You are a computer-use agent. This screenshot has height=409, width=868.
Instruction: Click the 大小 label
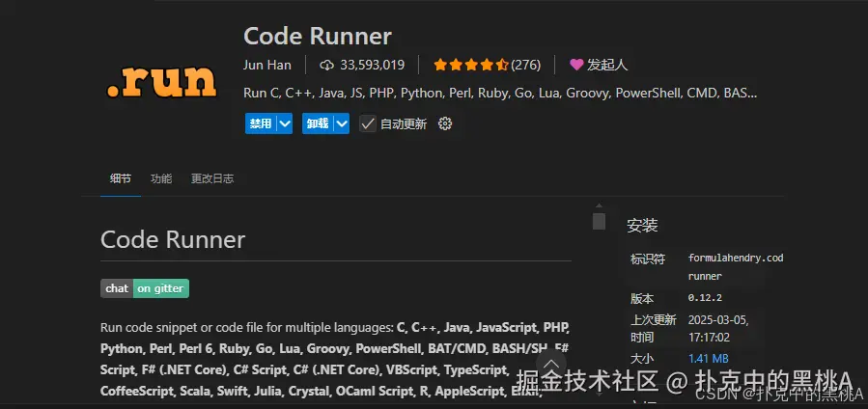(642, 359)
